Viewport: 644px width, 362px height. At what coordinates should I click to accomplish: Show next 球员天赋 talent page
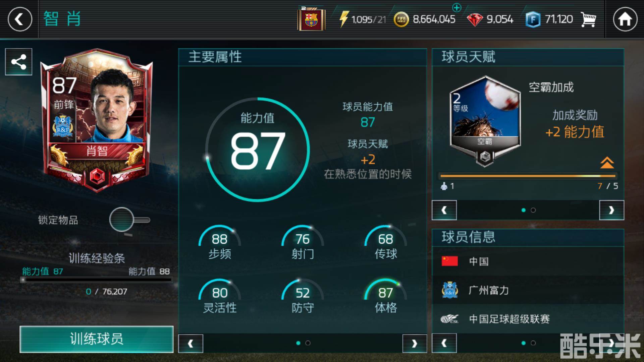pyautogui.click(x=611, y=210)
